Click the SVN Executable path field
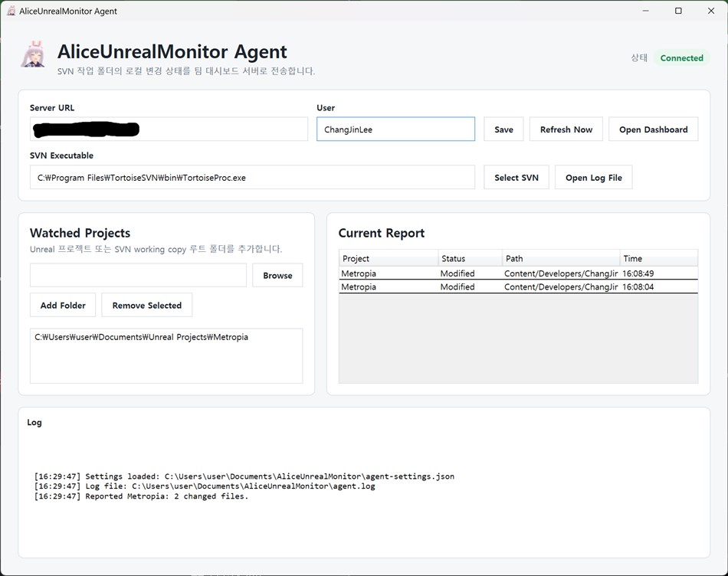728x576 pixels. tap(252, 177)
